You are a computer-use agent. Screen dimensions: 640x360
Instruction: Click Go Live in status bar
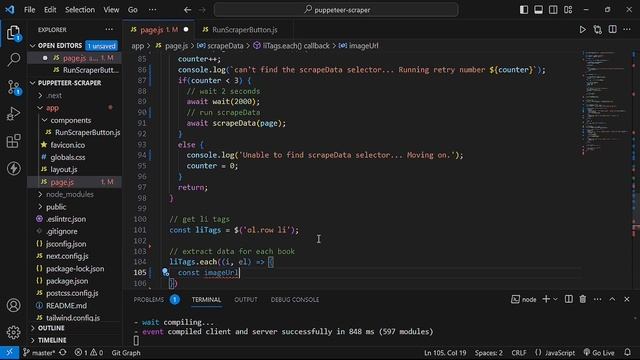point(599,353)
